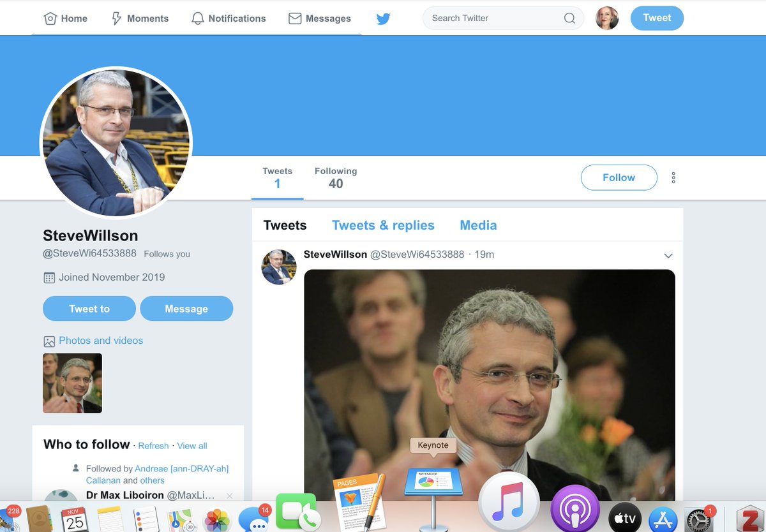This screenshot has width=766, height=532.
Task: Open Notes from the Dock
Action: 110,520
